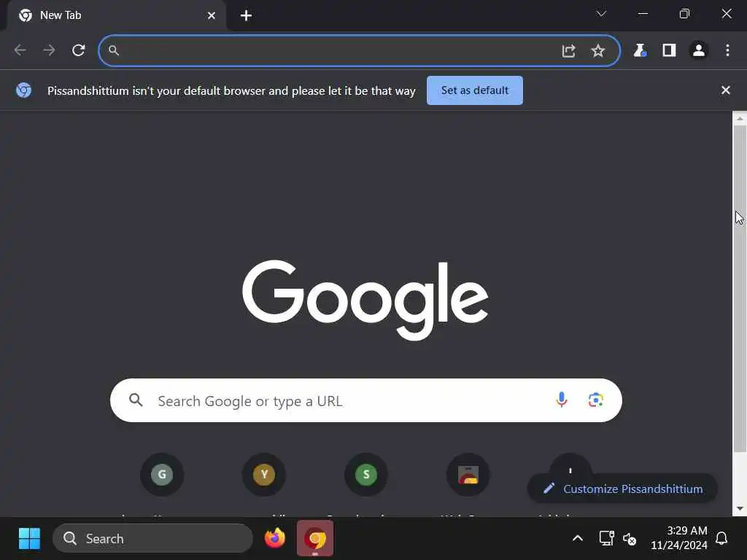Open Google Lens image search icon

595,400
